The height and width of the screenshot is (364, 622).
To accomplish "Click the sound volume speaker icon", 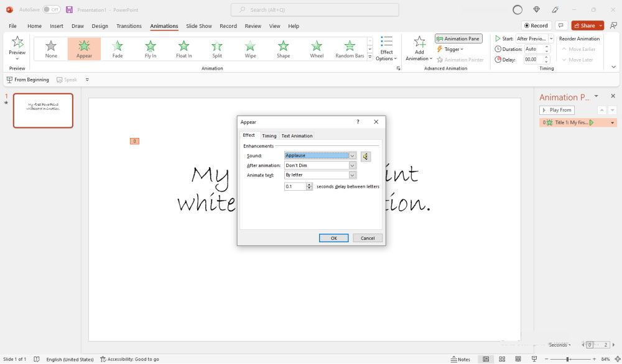I will (366, 156).
